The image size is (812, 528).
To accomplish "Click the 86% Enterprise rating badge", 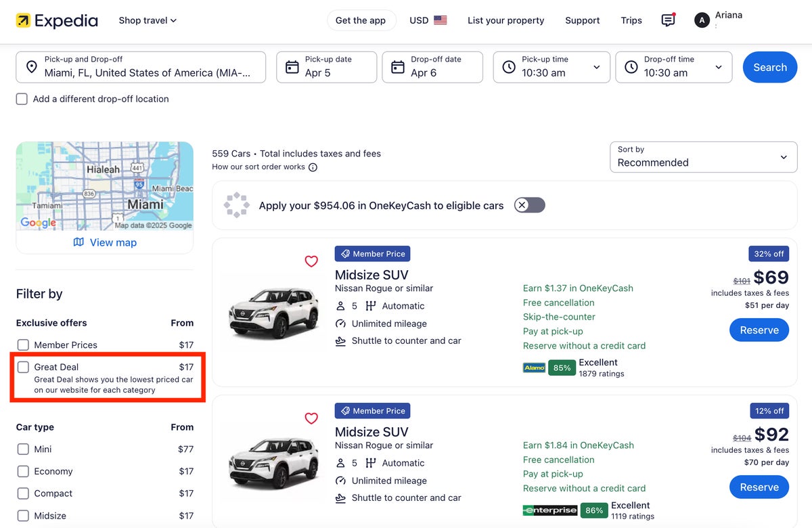I will (594, 510).
